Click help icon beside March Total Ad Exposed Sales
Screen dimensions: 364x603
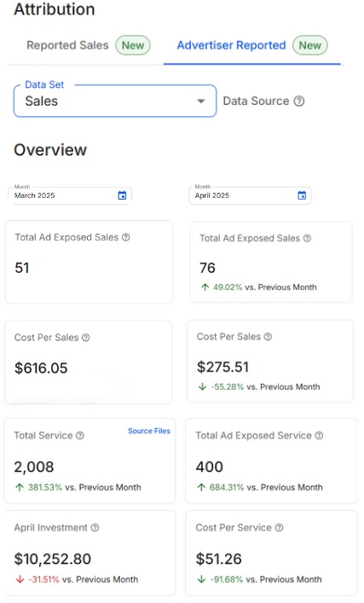click(x=125, y=237)
